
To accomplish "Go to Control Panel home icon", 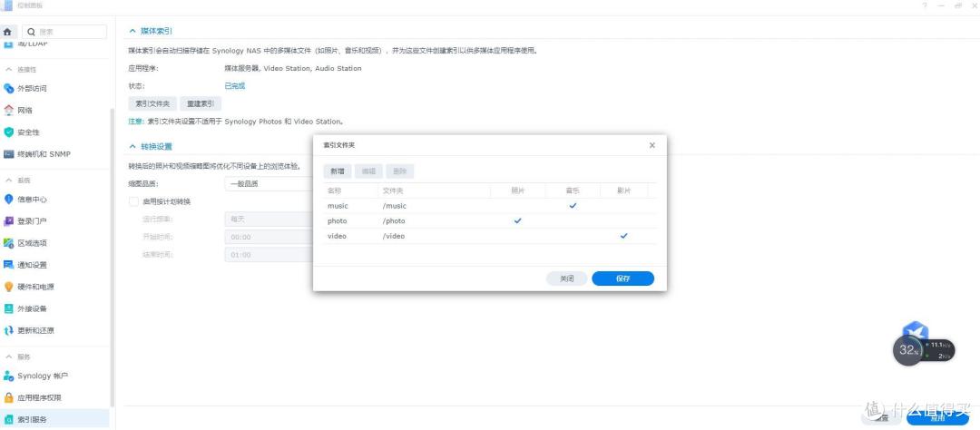I will [7, 31].
